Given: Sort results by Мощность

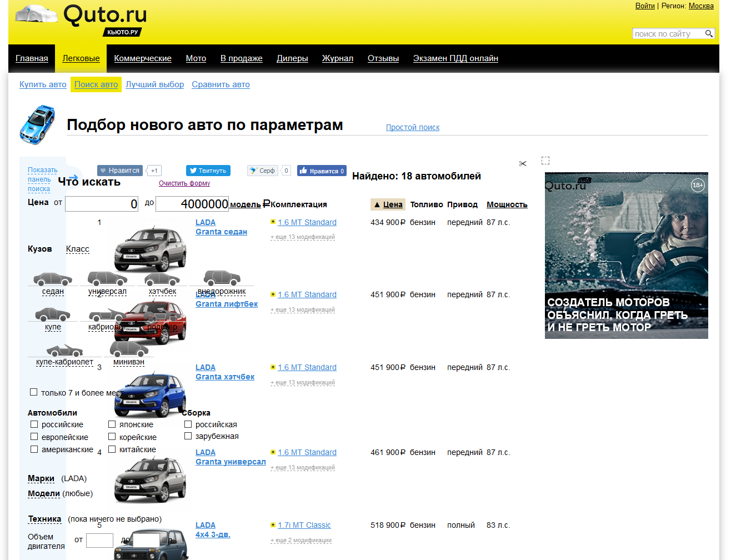Looking at the screenshot, I should tap(507, 204).
